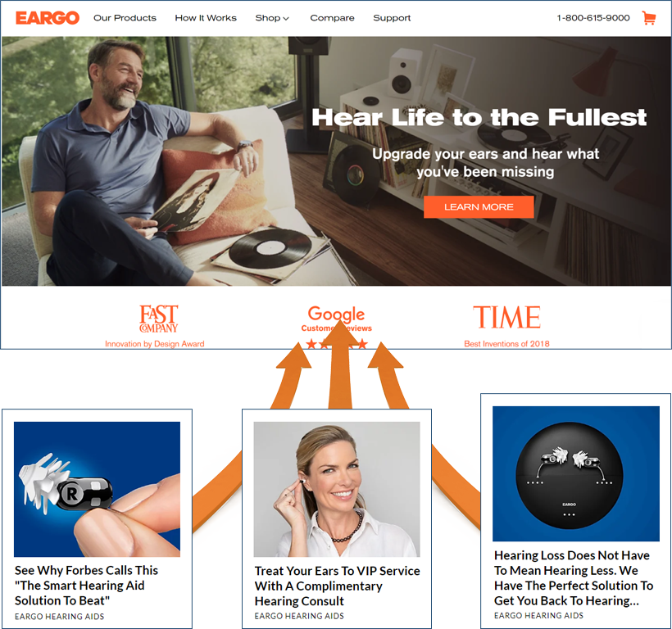Click Innovation by Design Award text
Screen dimensions: 672x629
coord(155,344)
